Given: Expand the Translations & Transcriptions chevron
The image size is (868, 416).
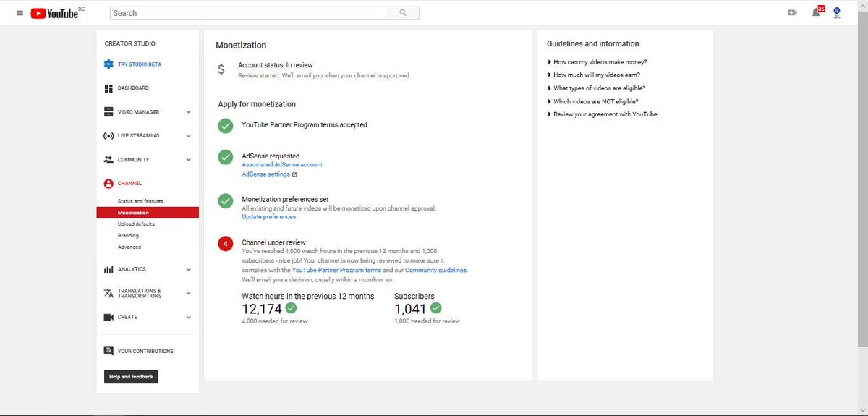Looking at the screenshot, I should coord(189,293).
